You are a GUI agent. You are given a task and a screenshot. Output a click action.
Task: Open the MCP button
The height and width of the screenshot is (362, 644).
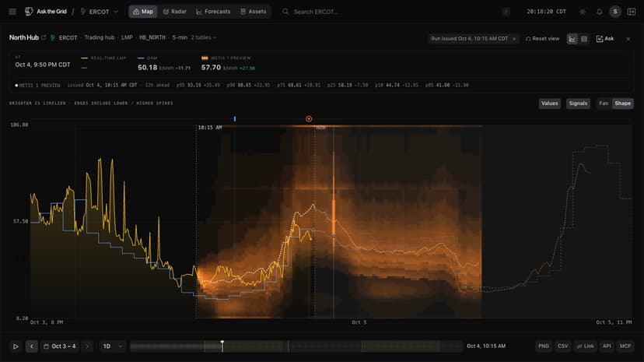(625, 346)
